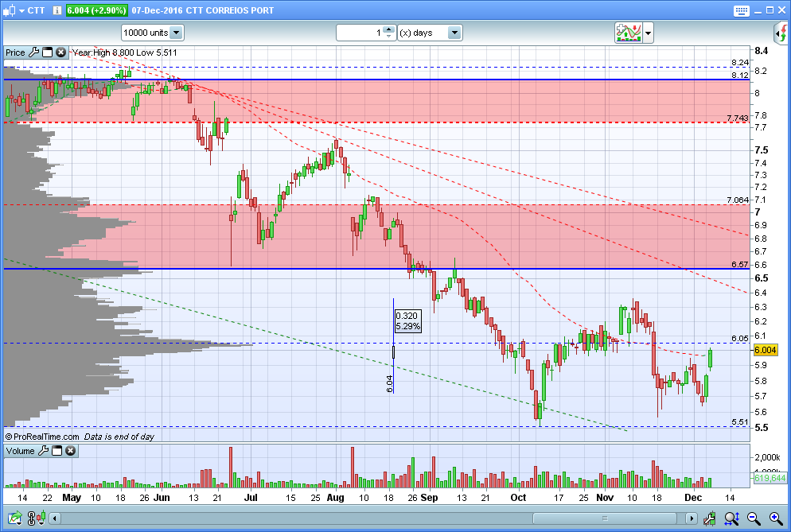The width and height of the screenshot is (791, 532).
Task: Click the chart export/share icon at bottom left
Action: (x=14, y=518)
